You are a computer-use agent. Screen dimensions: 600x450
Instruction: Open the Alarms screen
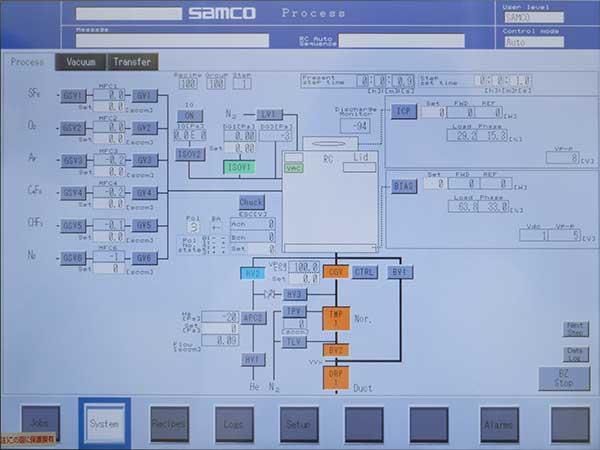coord(498,424)
